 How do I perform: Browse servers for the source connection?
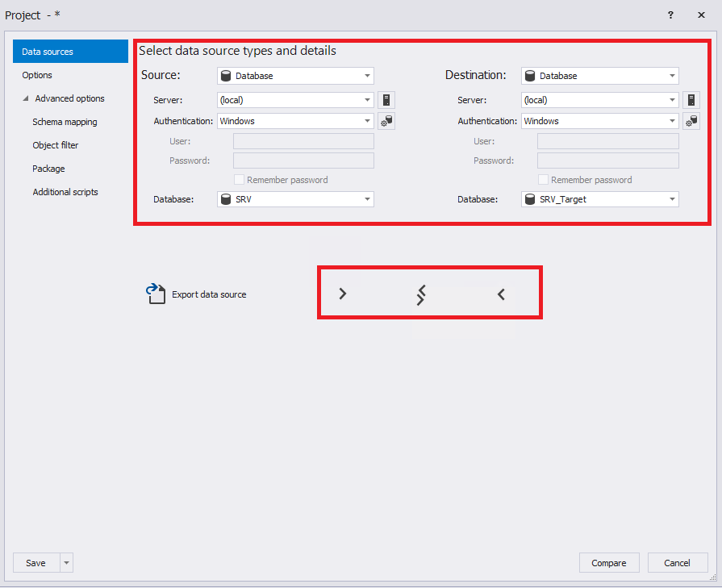pyautogui.click(x=386, y=99)
